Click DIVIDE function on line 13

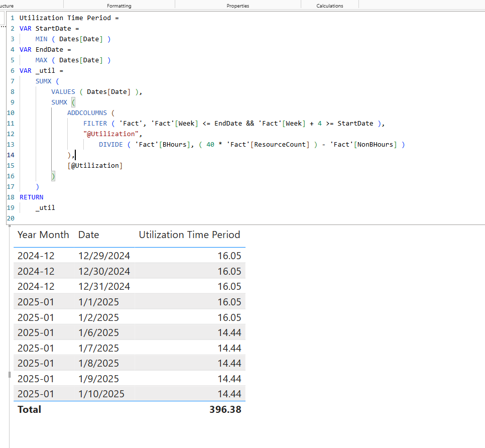(111, 145)
